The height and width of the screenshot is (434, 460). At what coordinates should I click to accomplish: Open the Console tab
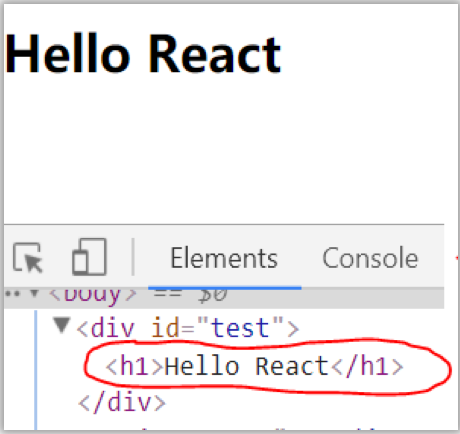[x=370, y=258]
